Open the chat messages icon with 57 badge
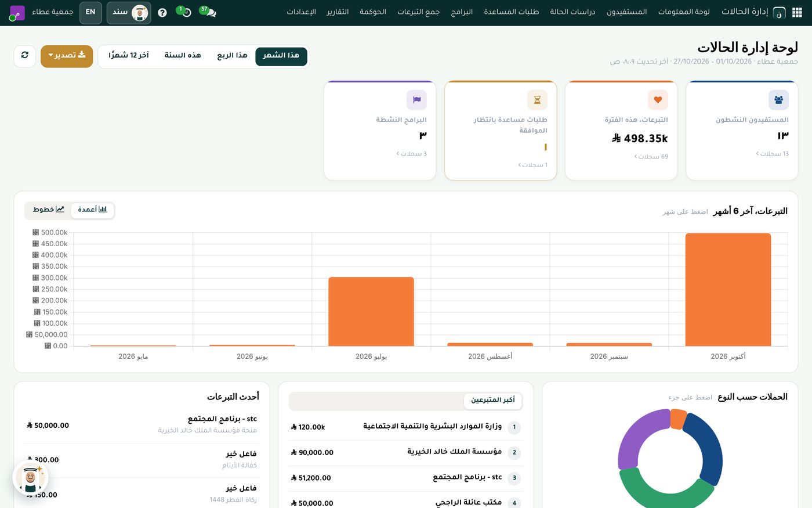 tap(209, 12)
